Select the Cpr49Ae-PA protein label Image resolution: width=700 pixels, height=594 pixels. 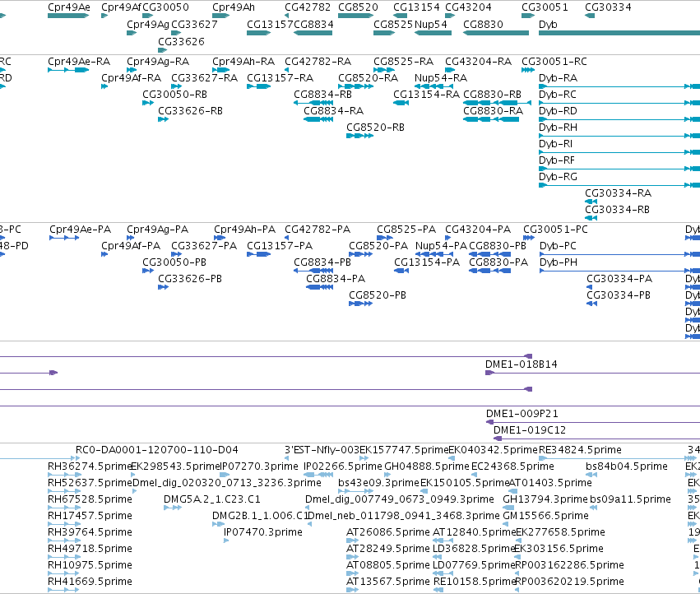click(81, 230)
